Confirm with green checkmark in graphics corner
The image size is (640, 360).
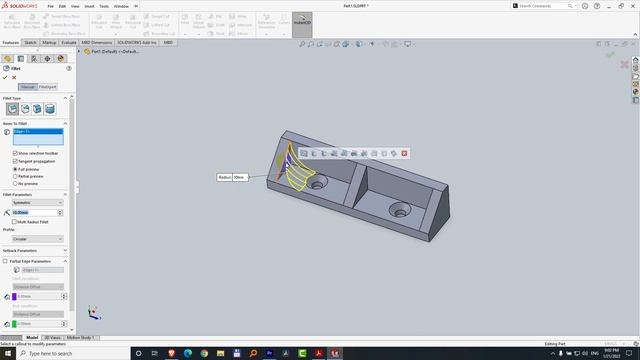[x=610, y=55]
